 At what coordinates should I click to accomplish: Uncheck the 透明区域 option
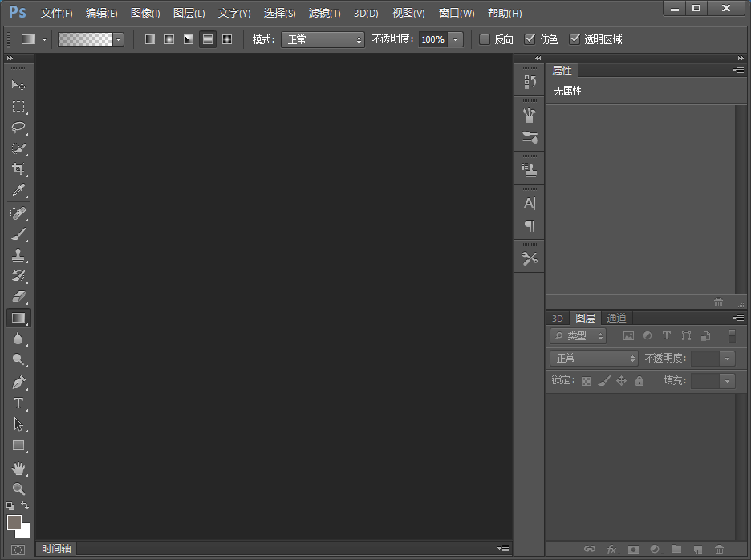tap(575, 39)
